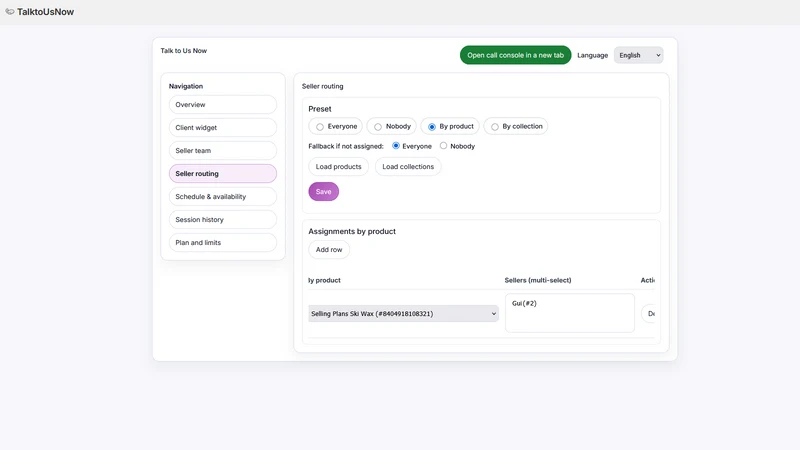Screen dimensions: 800x450
Task: Click the Language label text
Action: coord(592,55)
